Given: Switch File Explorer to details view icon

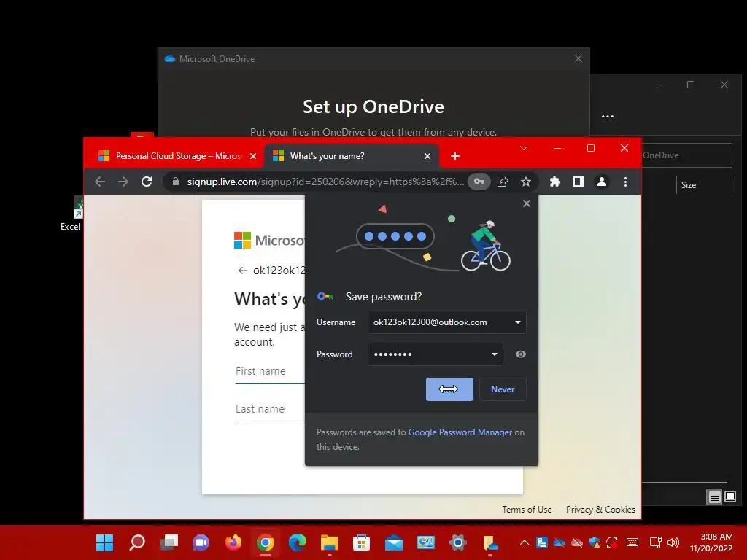Looking at the screenshot, I should pos(714,497).
